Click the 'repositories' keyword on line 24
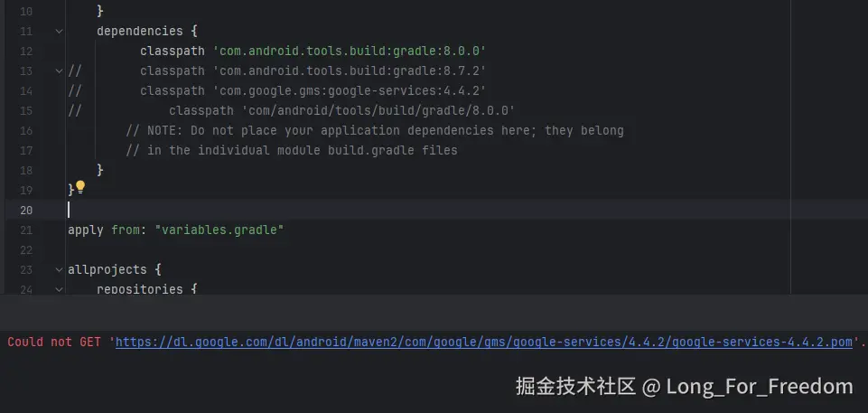The image size is (868, 413). tap(139, 289)
